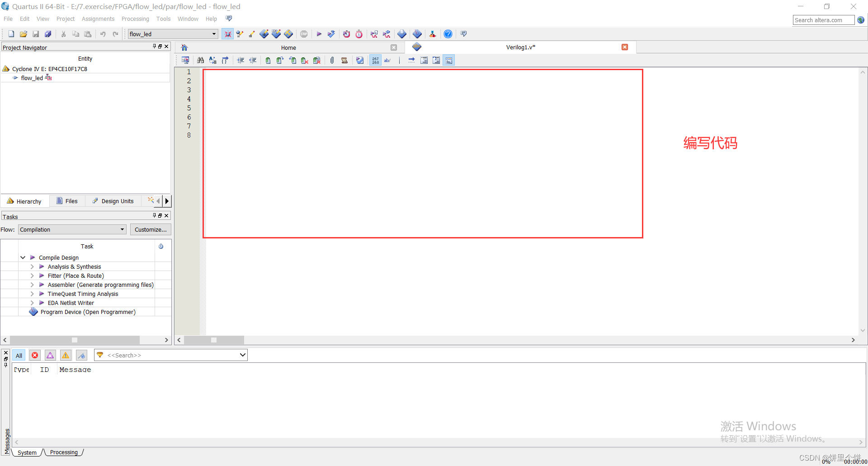
Task: Close the Home tab
Action: click(394, 48)
